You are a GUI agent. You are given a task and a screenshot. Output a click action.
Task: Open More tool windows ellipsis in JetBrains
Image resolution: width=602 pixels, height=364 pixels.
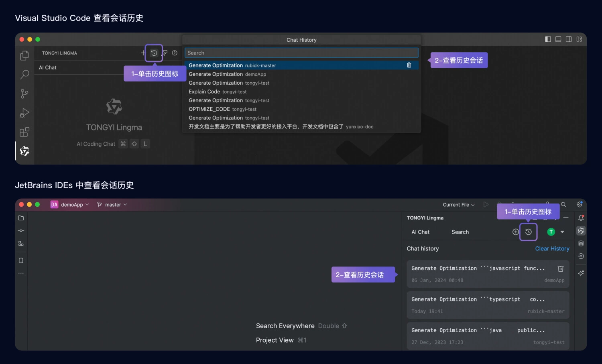click(x=21, y=273)
